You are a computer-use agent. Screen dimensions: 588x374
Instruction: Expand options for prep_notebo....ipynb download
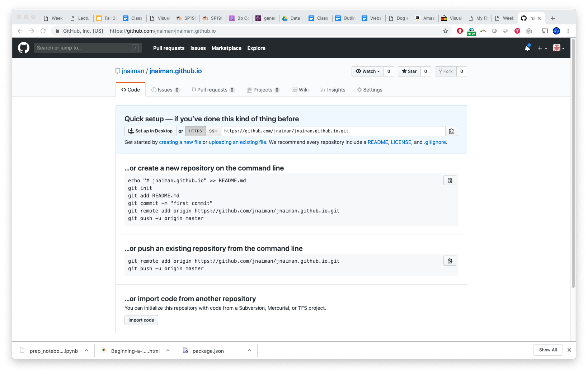pyautogui.click(x=86, y=351)
